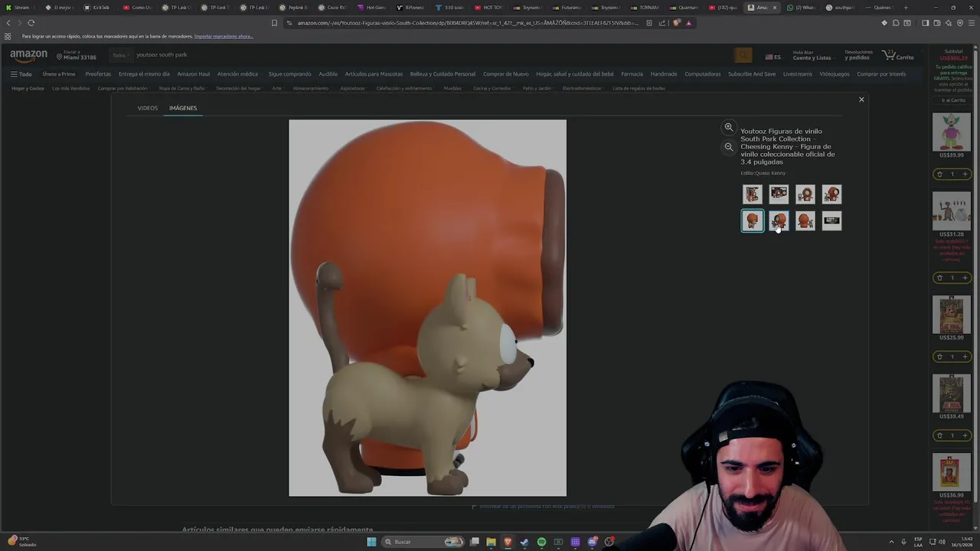Go to the Amazon home logo

pos(28,55)
